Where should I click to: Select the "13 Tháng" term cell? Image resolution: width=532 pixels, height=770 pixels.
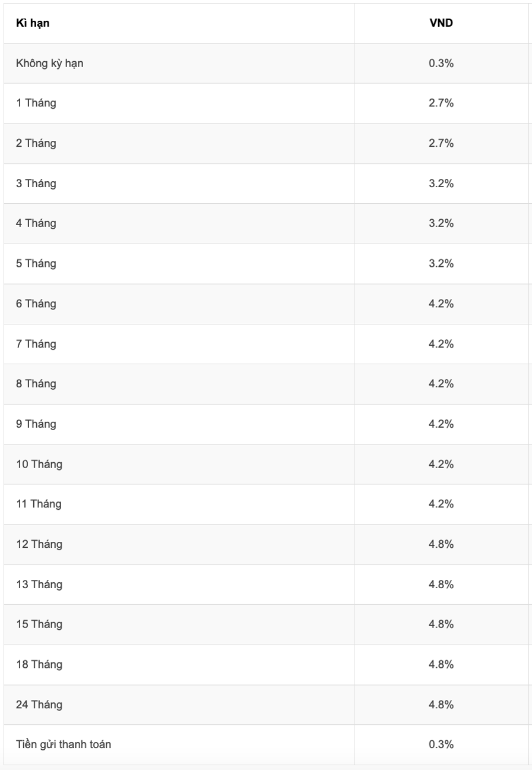[39, 584]
